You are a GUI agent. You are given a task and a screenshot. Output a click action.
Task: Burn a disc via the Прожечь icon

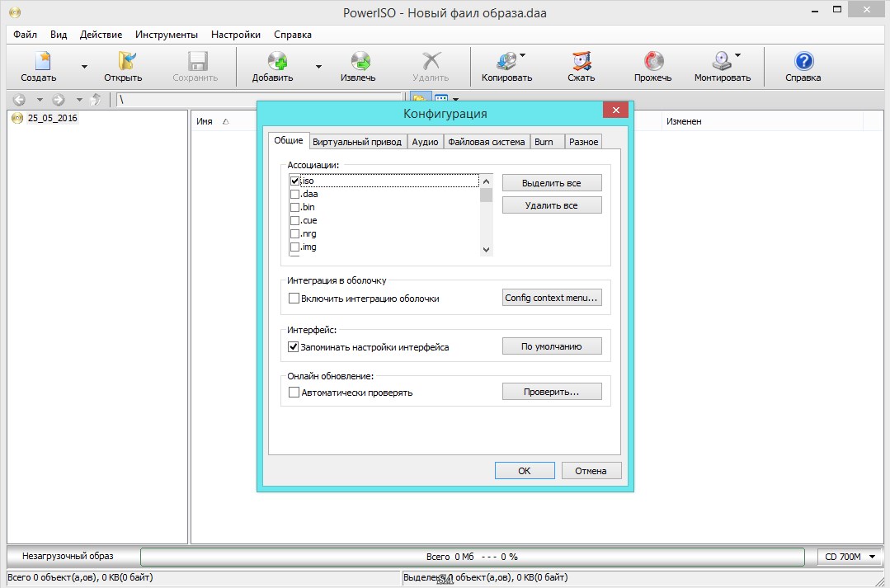653,61
